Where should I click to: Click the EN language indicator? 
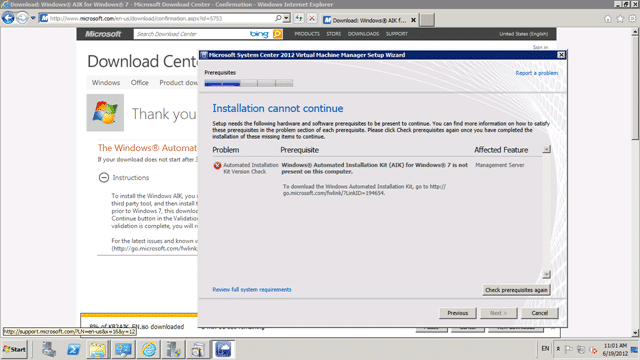(x=545, y=349)
